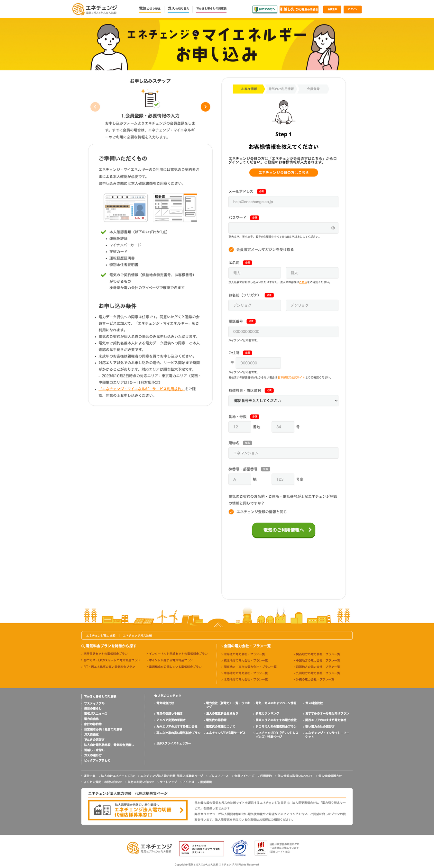Open エネチェンジ・マイエネルギーサービス利用規約 link
This screenshot has width=434, height=868.
pyautogui.click(x=142, y=389)
